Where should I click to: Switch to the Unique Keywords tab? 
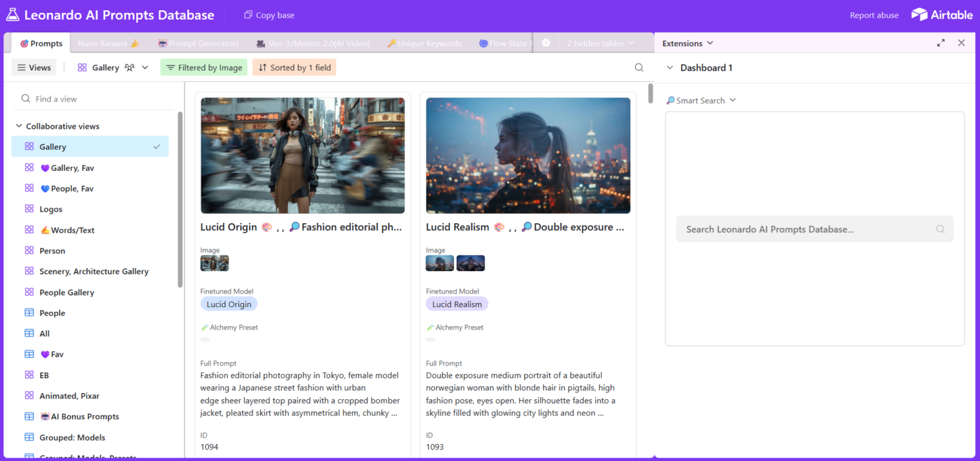point(424,44)
